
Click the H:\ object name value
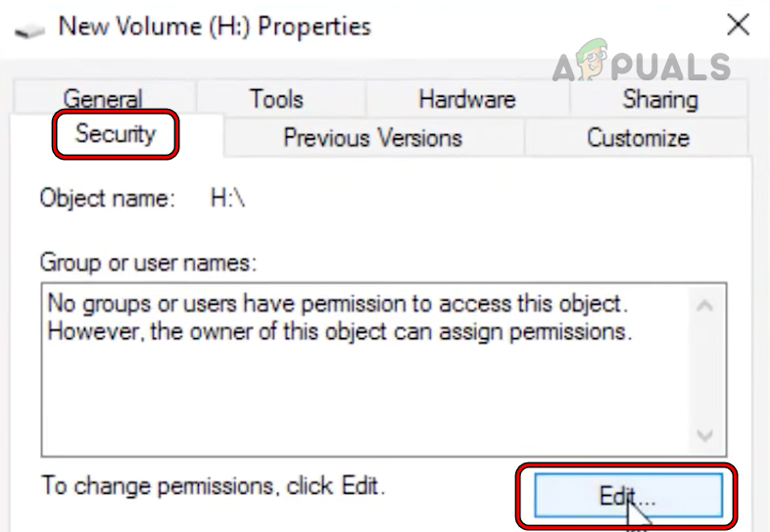[227, 198]
